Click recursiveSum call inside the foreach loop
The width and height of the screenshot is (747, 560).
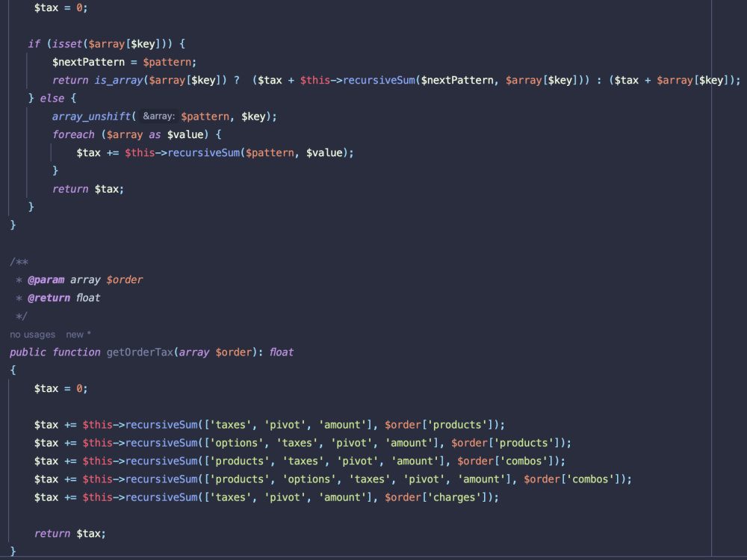203,153
